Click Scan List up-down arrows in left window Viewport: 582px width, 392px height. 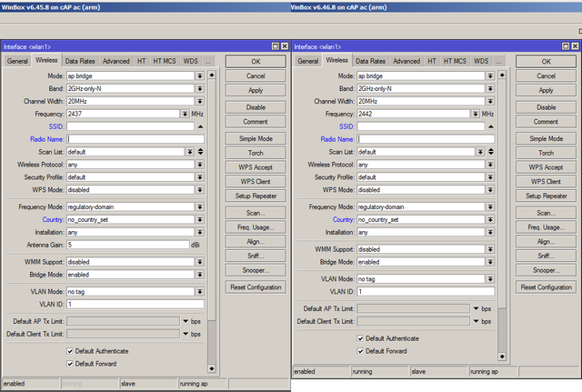200,152
